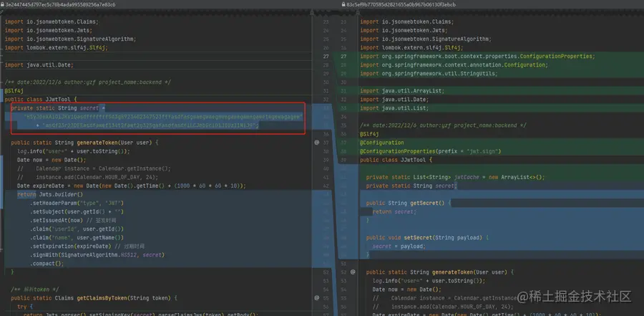Click 'return secret;' line in right pane
This screenshot has width=644, height=316.
(394, 212)
